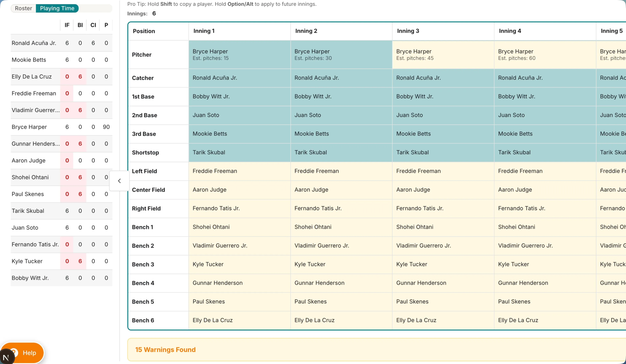
Task: Select Bobby Witt Jr. at 1st Base Inning 2
Action: click(341, 97)
